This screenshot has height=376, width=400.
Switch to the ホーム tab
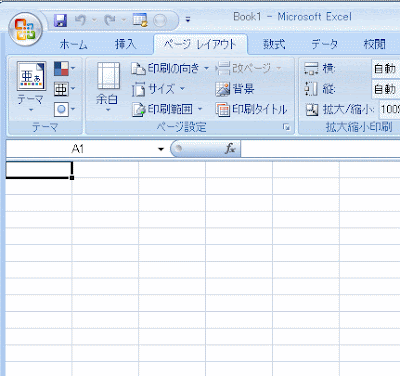74,44
